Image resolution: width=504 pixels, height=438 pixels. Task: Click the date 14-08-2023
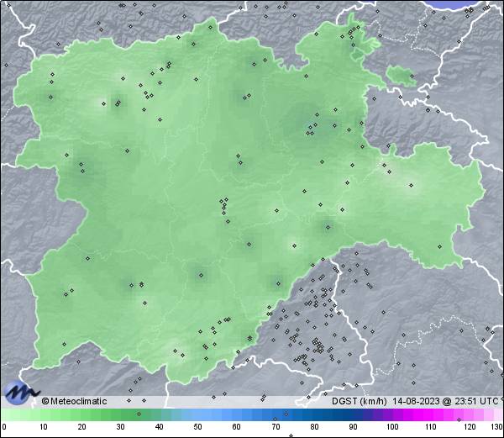click(x=417, y=401)
